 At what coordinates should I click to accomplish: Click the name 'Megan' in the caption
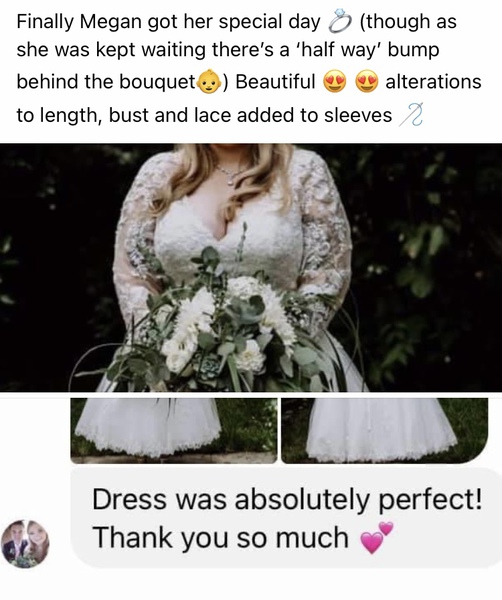click(x=111, y=23)
